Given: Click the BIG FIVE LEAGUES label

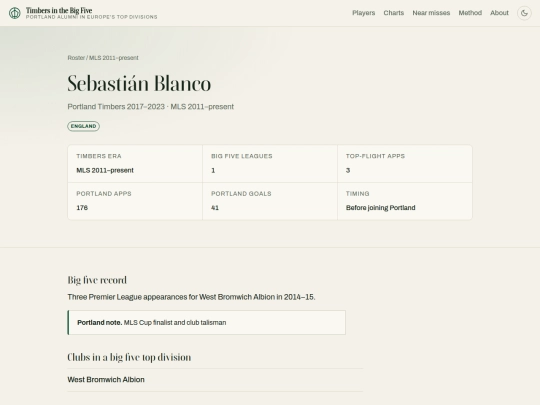Looking at the screenshot, I should point(242,156).
